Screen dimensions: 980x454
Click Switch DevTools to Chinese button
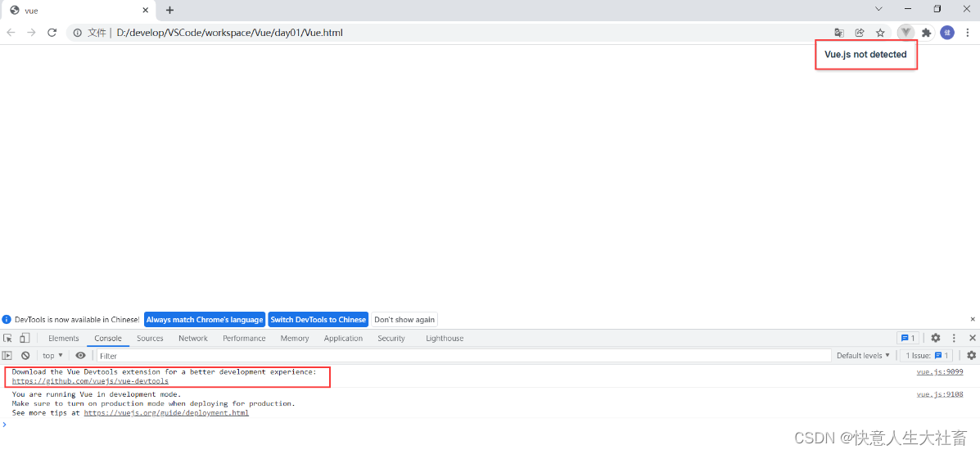tap(318, 319)
